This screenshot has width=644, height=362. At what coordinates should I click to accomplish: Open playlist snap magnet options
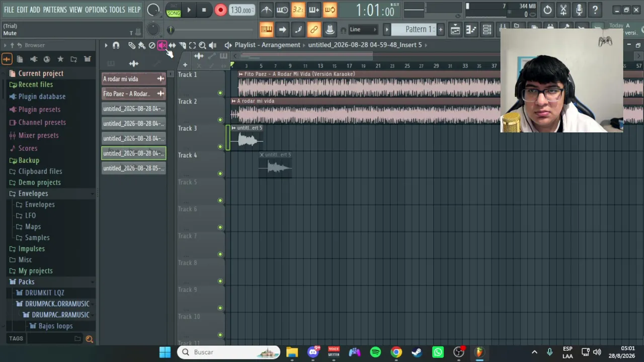(x=116, y=45)
